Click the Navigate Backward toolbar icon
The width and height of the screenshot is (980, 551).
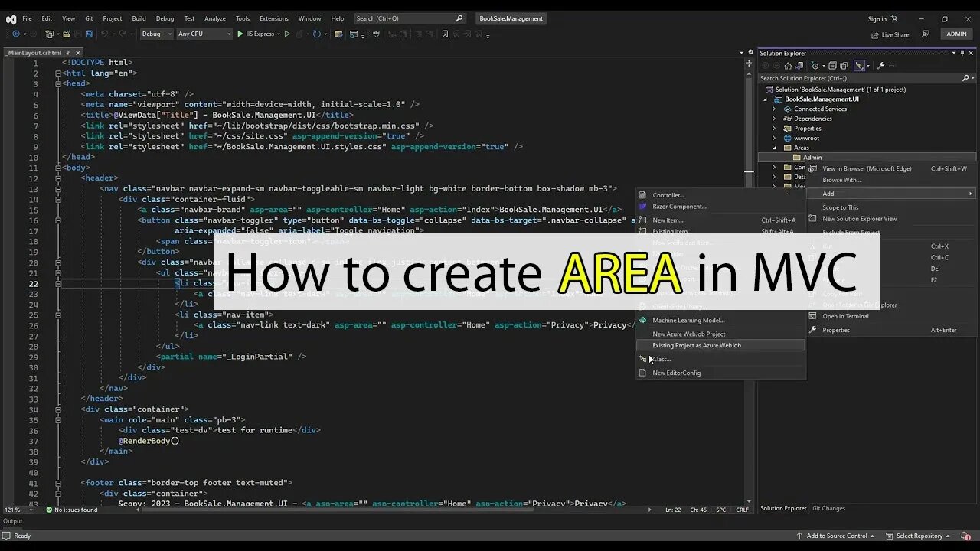[x=16, y=34]
